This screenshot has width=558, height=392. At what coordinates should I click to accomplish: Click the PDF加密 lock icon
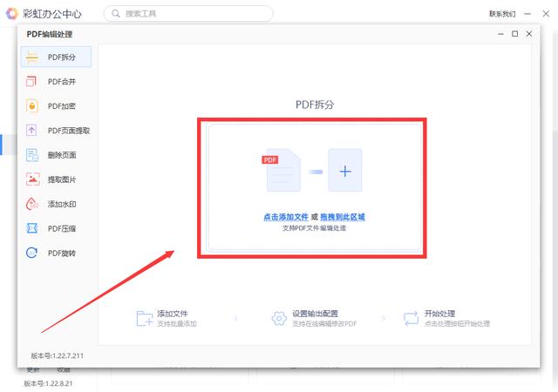click(32, 106)
